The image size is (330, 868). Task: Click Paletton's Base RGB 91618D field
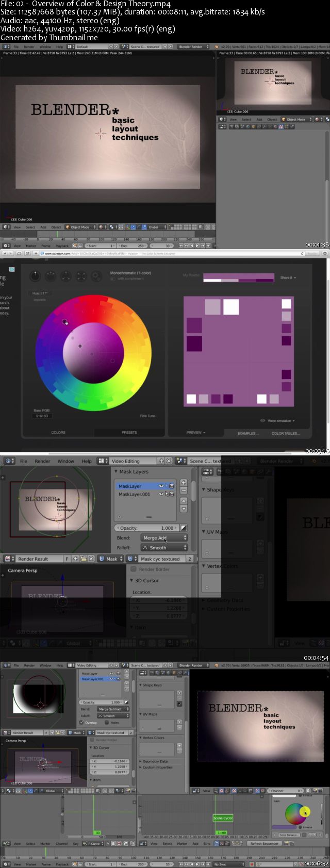click(42, 416)
